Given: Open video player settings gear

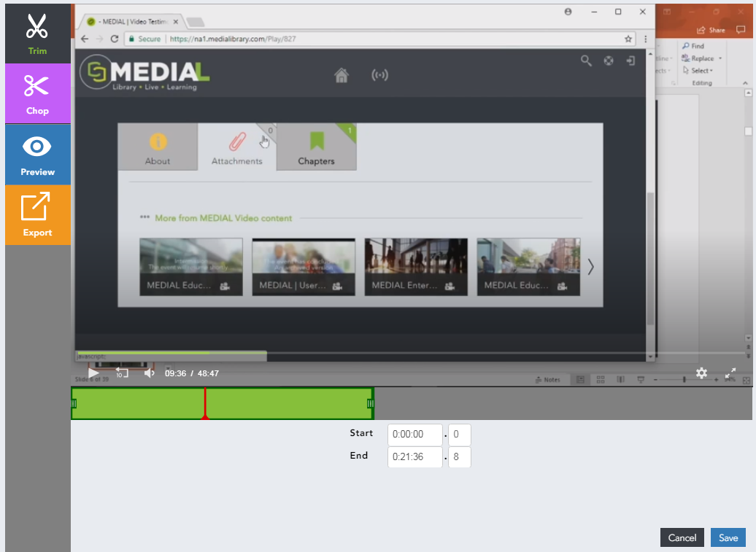Looking at the screenshot, I should click(701, 373).
